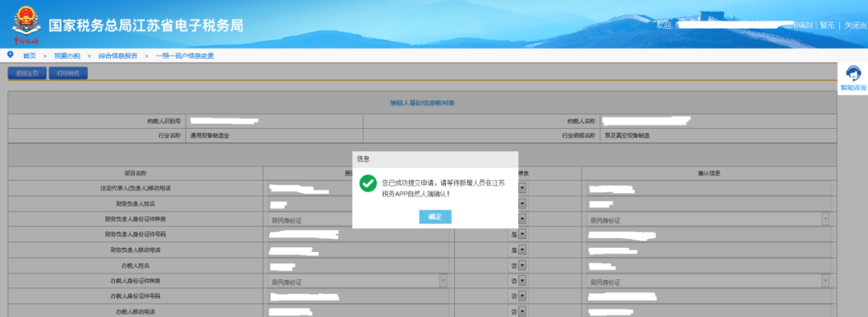This screenshot has width=868, height=317.
Task: Click confirm-info field for 法定代表人移动电话
Action: tap(709, 188)
